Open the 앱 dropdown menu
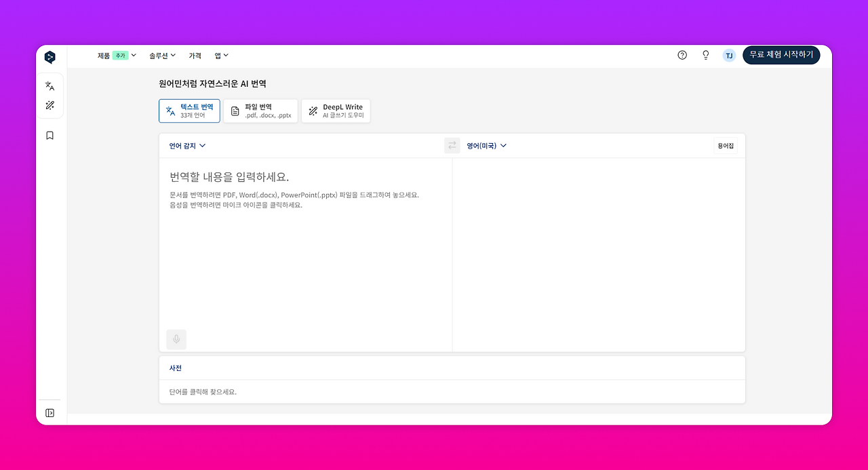Image resolution: width=868 pixels, height=470 pixels. pos(222,56)
